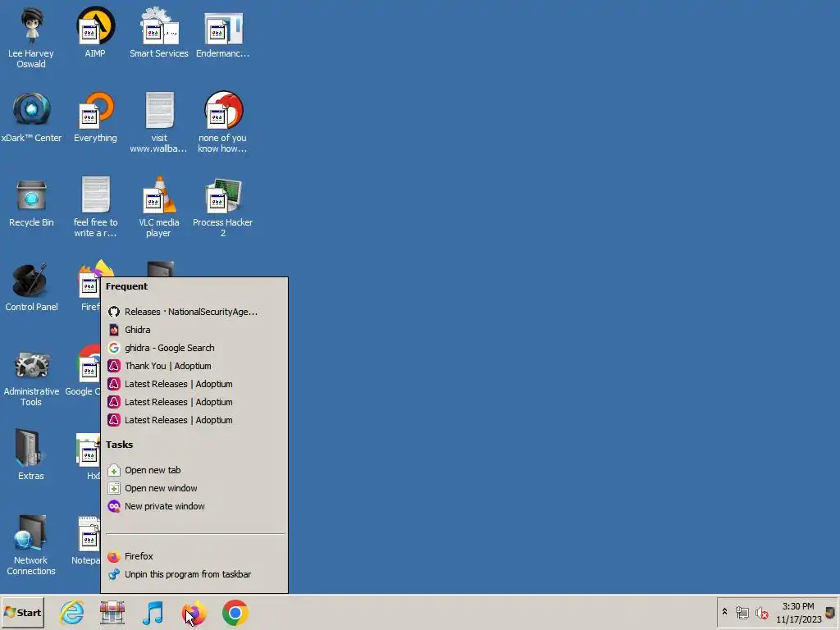Viewport: 840px width, 630px height.
Task: Select the xDark Center desktop icon
Action: tap(31, 116)
